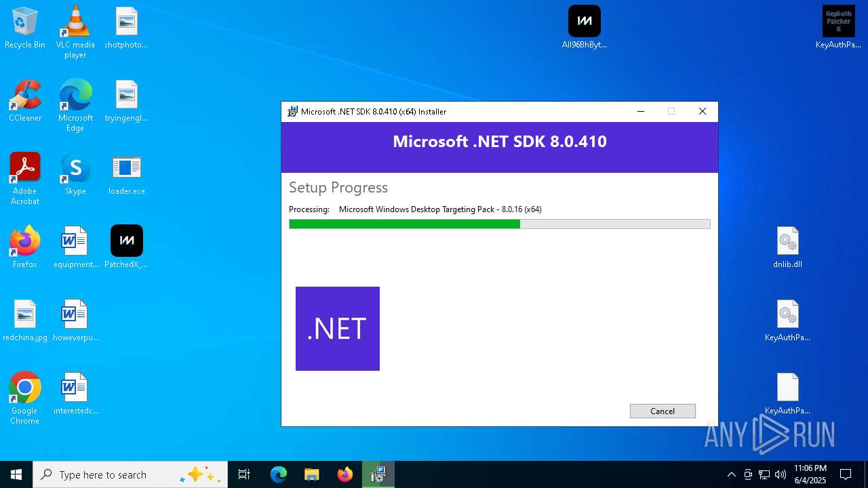Open the Windows Start menu
Image resolution: width=868 pixels, height=488 pixels.
[x=16, y=474]
